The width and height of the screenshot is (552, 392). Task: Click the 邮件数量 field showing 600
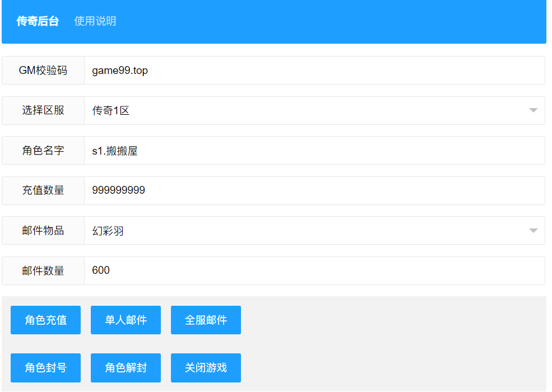(314, 270)
